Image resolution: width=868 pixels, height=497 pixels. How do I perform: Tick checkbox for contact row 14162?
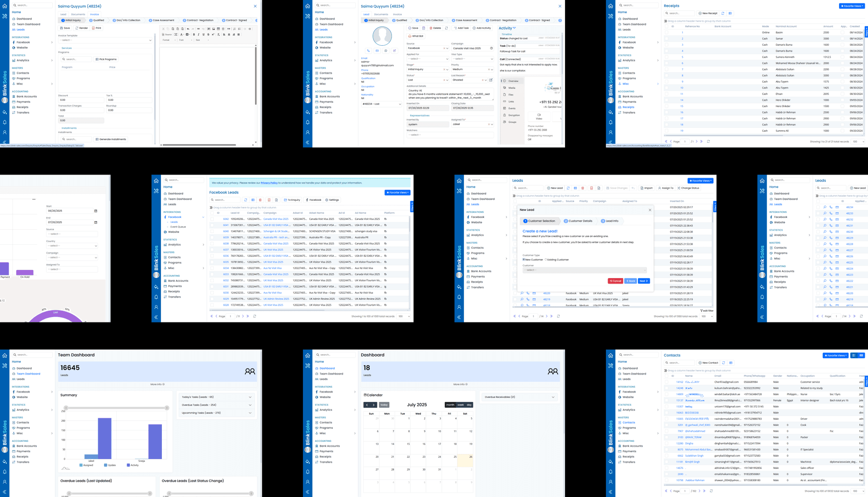[666, 382]
